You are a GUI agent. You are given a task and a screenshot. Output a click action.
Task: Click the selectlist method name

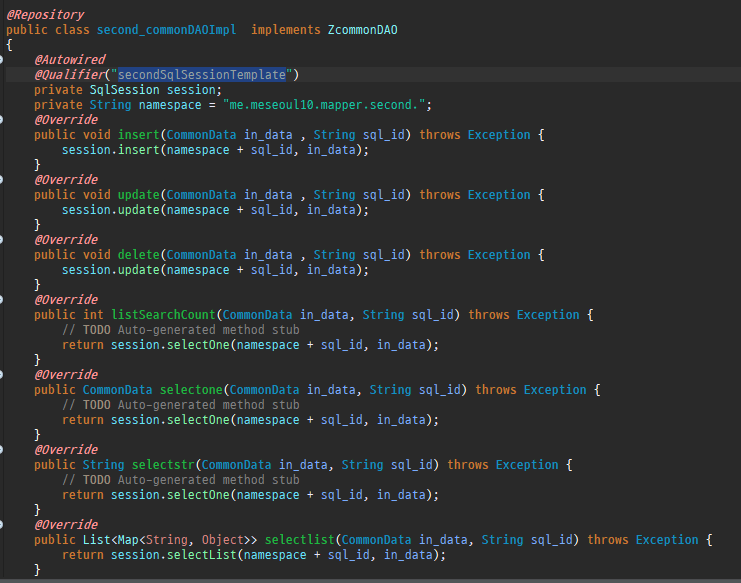click(x=300, y=540)
